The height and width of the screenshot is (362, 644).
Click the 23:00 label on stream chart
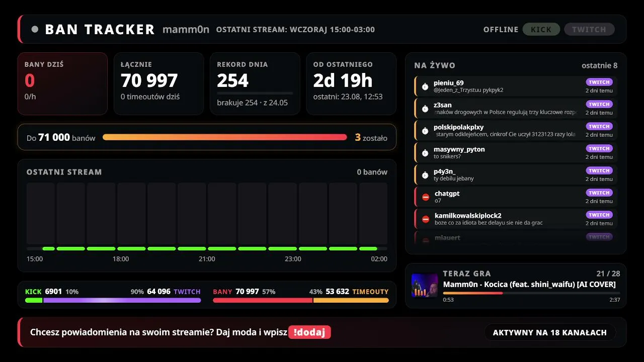click(x=293, y=259)
